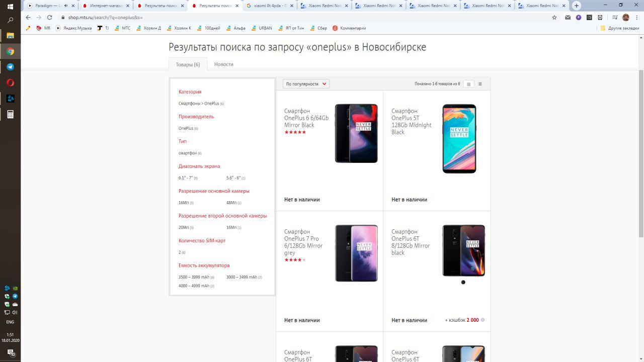The height and width of the screenshot is (362, 644).
Task: Switch to Интернет-магазин browser tab
Action: click(x=105, y=6)
